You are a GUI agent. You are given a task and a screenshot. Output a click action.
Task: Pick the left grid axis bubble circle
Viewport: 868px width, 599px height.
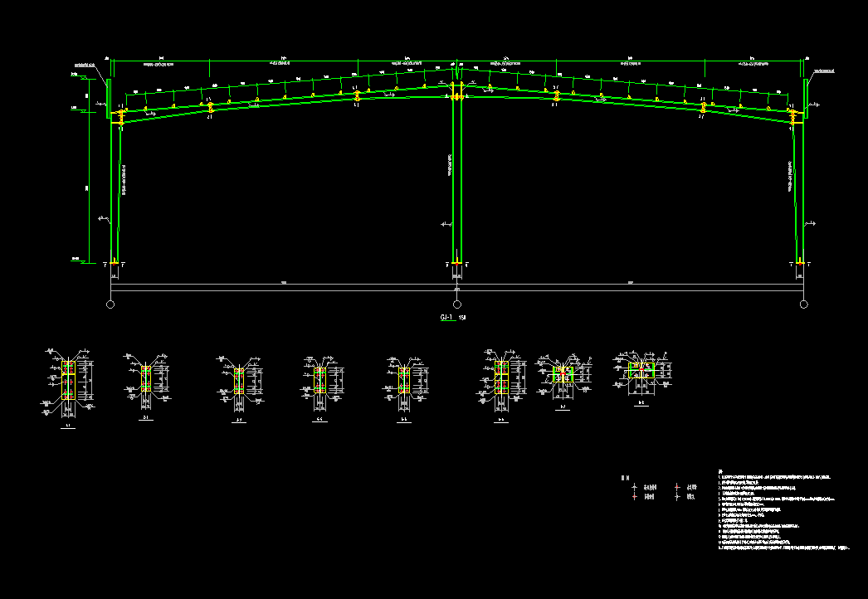(x=110, y=304)
